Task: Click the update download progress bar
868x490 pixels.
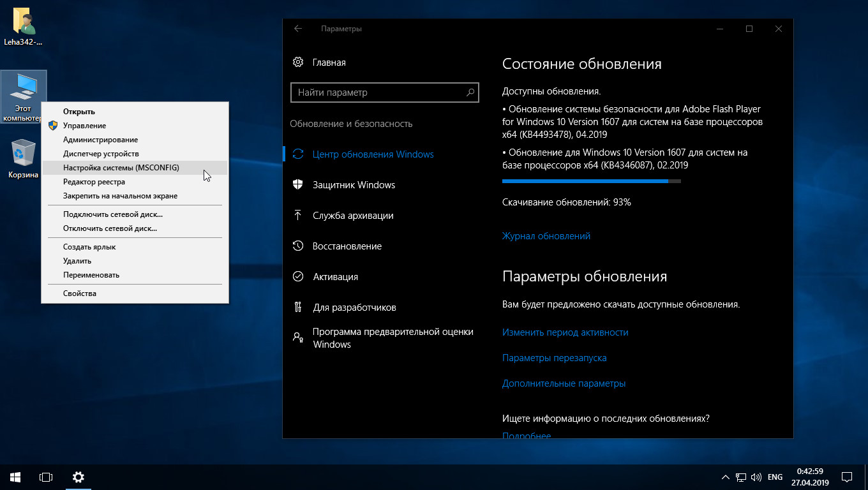Action: pos(592,181)
